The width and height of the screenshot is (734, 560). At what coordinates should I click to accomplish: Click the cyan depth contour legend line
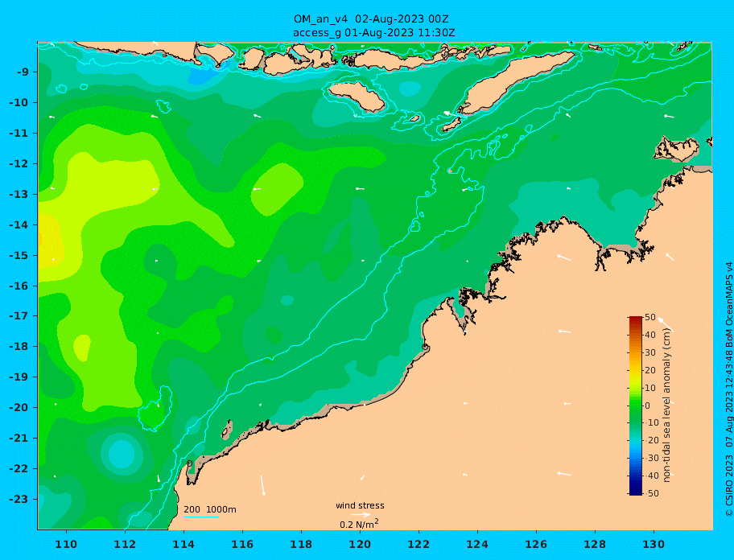pos(201,517)
